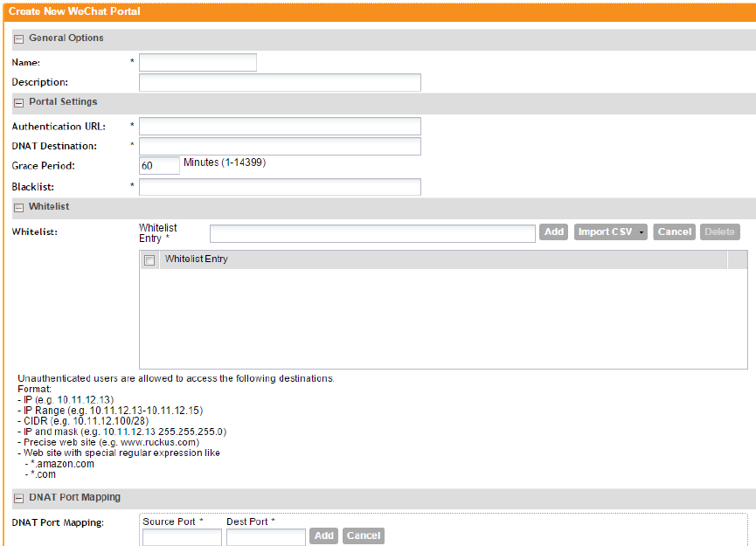Screen dimensions: 756x546
Task: Collapse the DNAT Port Mapping section
Action: tap(18, 498)
